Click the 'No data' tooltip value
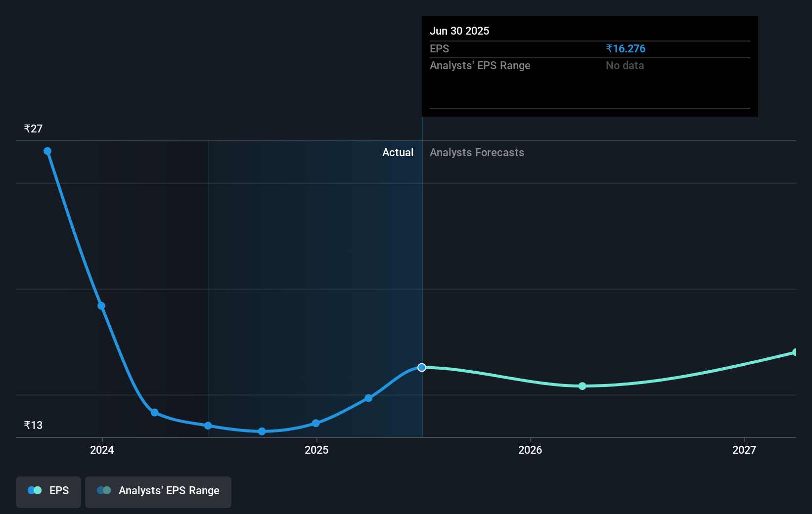This screenshot has width=812, height=514. pyautogui.click(x=625, y=65)
